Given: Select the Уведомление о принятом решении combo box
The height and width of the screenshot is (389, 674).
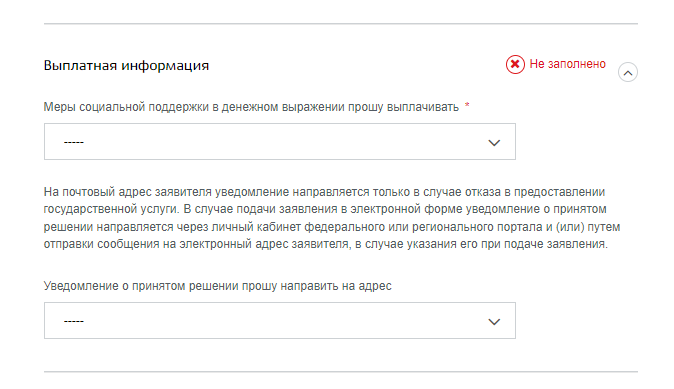Looking at the screenshot, I should point(280,321).
